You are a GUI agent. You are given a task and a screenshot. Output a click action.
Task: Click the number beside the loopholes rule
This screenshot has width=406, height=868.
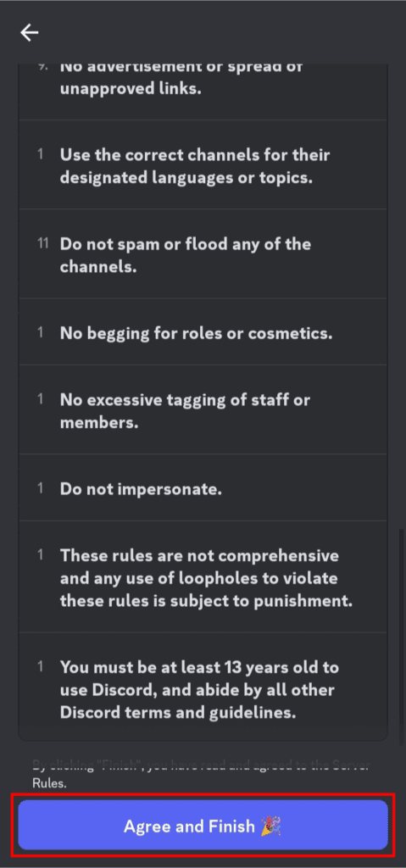41,554
